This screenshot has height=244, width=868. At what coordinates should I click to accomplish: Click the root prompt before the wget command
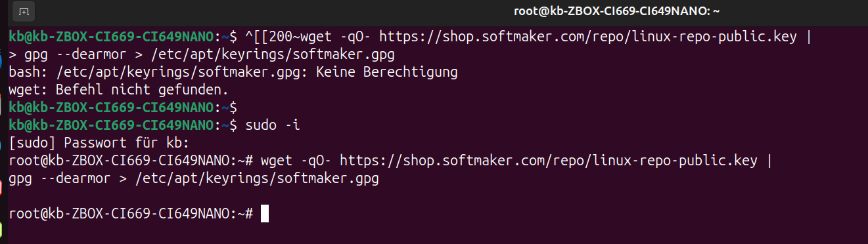click(x=131, y=161)
